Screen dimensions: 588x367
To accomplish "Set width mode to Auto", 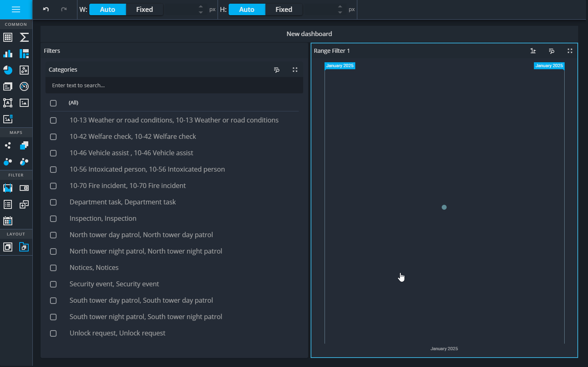I will pyautogui.click(x=107, y=9).
